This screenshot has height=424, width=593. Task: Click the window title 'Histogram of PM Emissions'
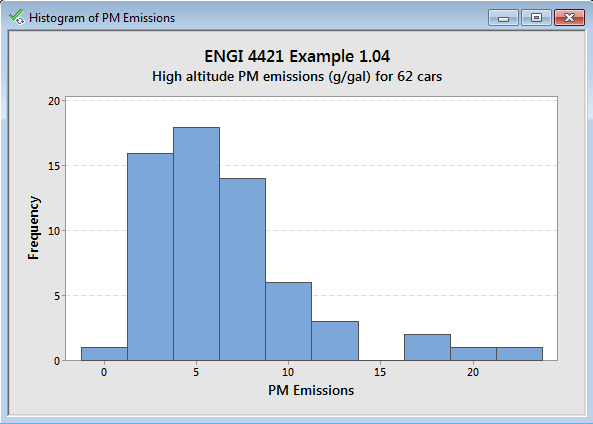(102, 18)
